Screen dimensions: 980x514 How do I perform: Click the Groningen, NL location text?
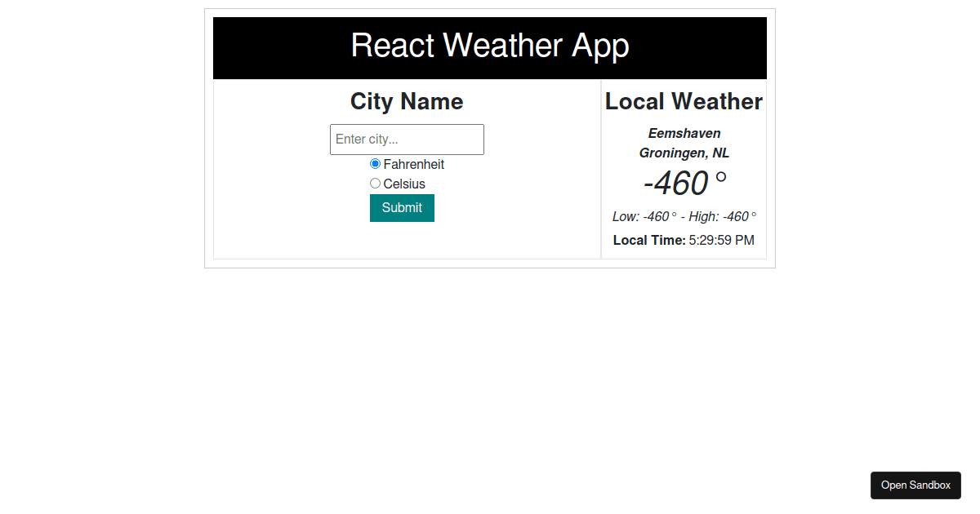pyautogui.click(x=684, y=153)
